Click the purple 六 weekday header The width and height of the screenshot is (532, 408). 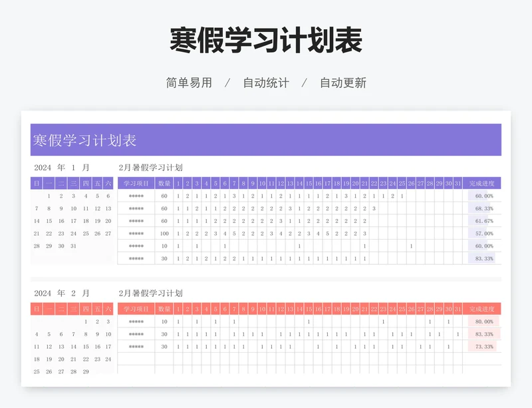108,184
